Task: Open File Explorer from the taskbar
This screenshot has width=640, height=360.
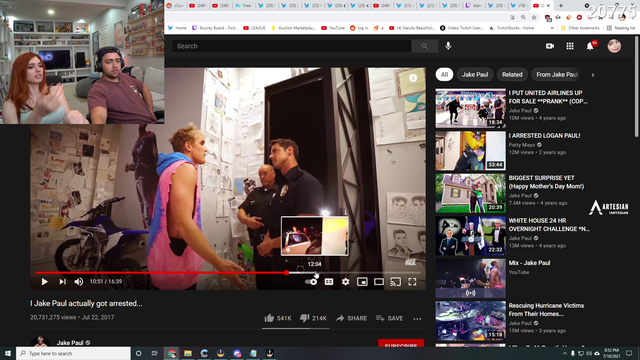Action: click(188, 353)
